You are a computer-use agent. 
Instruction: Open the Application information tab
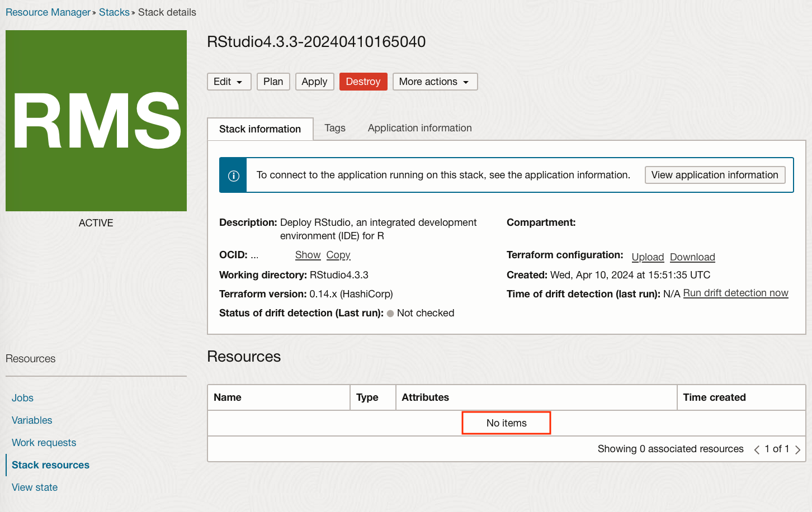point(420,128)
